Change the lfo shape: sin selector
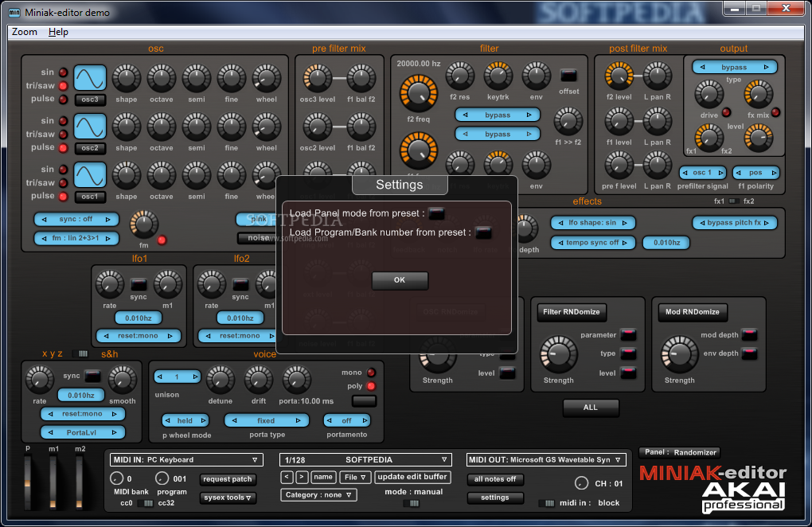 (593, 223)
